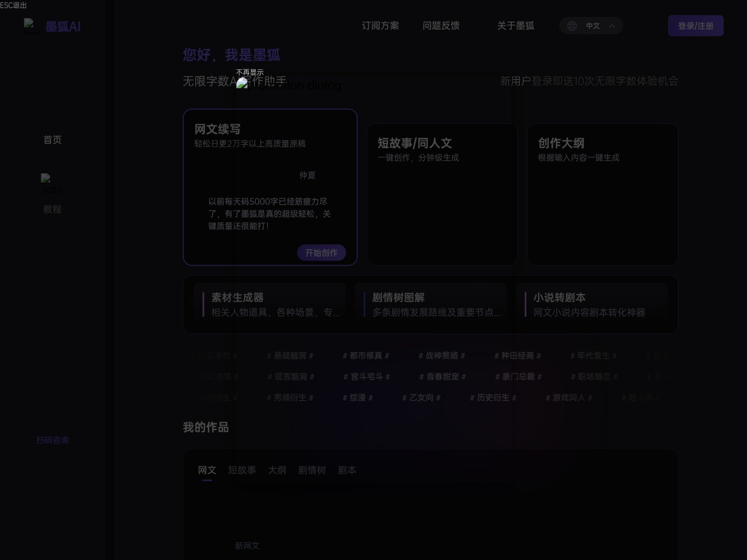This screenshot has width=747, height=560.
Task: Click the globe language icon in top bar
Action: pyautogui.click(x=572, y=26)
